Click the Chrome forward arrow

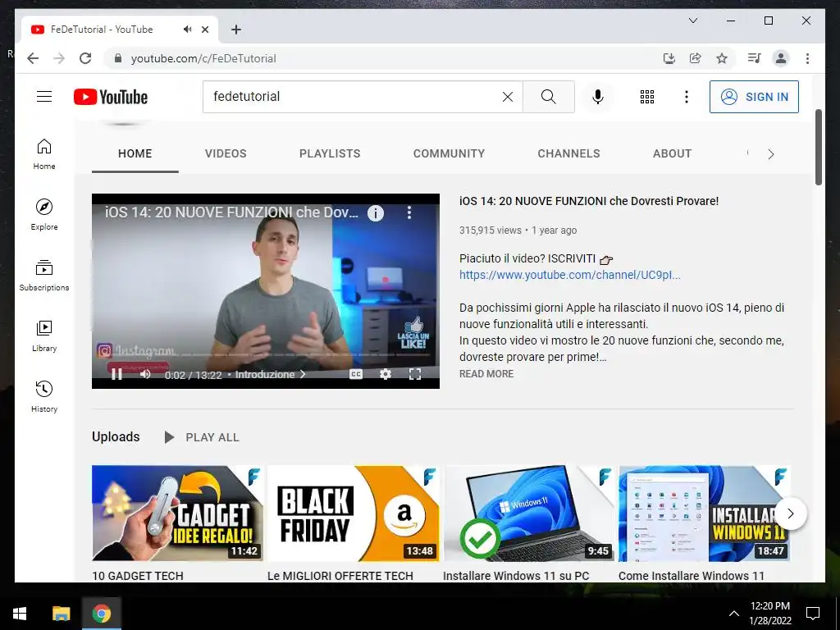click(x=59, y=58)
